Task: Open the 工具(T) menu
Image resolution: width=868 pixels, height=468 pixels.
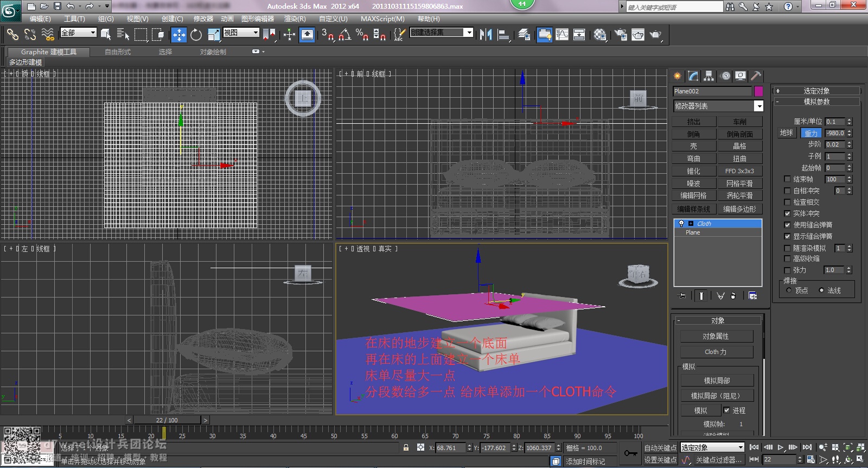Action: (x=74, y=18)
